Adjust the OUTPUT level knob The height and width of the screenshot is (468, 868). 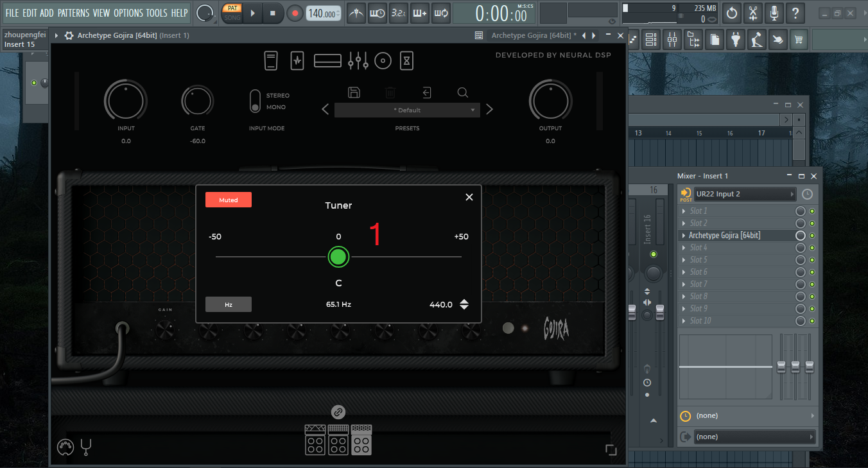click(550, 101)
